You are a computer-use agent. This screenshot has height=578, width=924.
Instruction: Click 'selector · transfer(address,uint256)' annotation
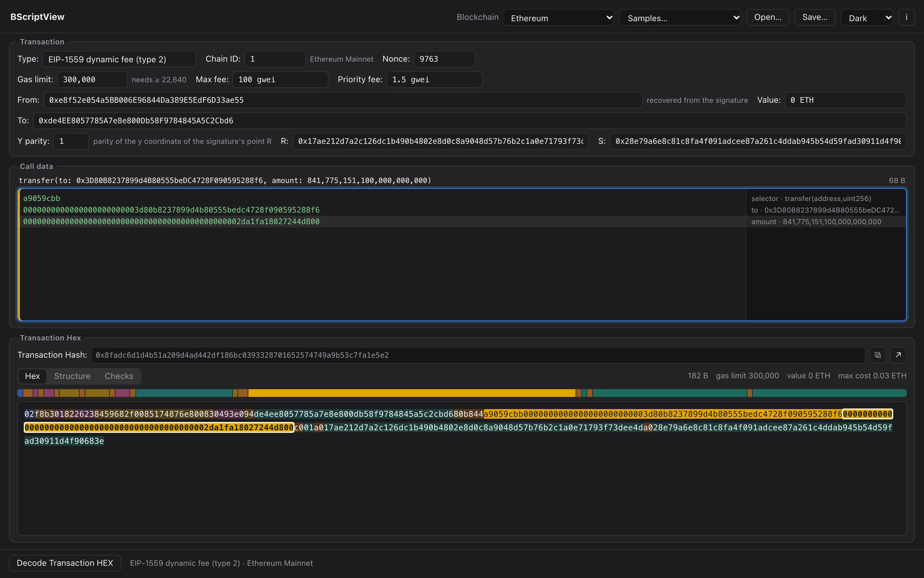pyautogui.click(x=811, y=198)
